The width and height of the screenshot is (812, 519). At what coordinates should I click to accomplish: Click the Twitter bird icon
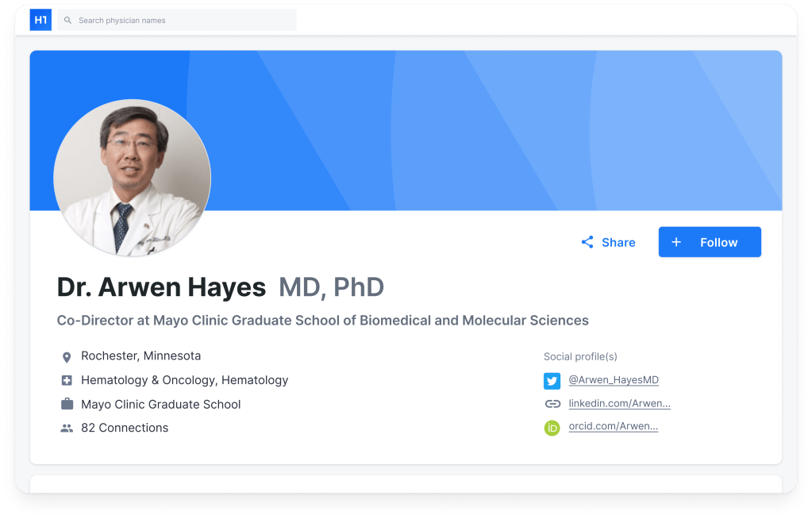click(x=552, y=381)
